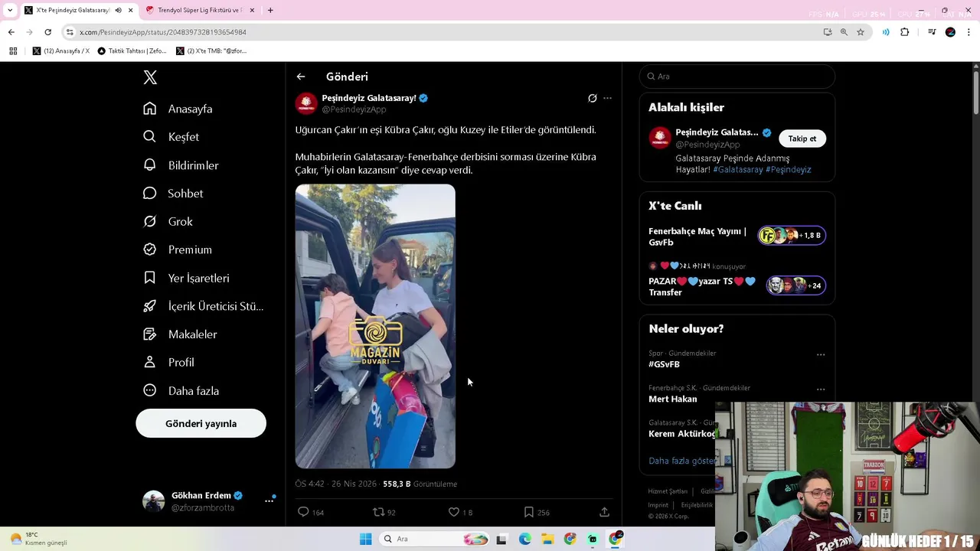The image size is (980, 551).
Task: Open the Keşfet search page
Action: [171, 137]
